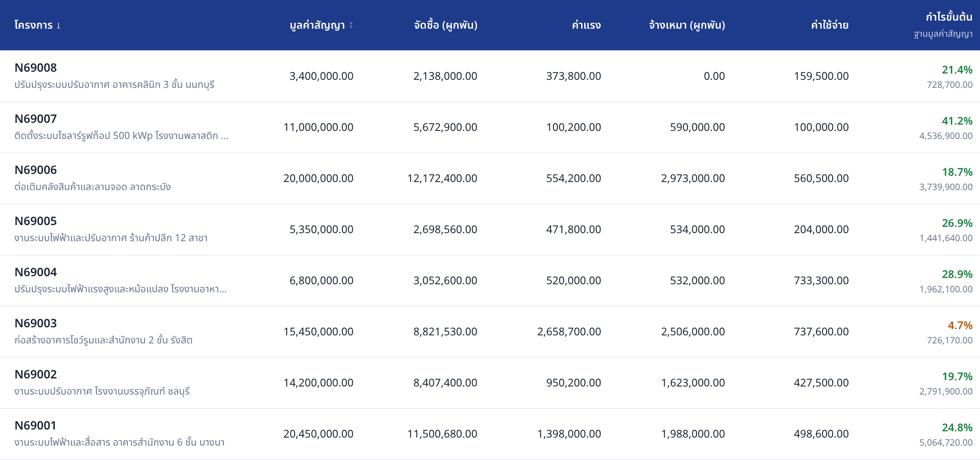Click procurement amount 12,172,400.00
The width and height of the screenshot is (980, 460).
[x=442, y=178]
